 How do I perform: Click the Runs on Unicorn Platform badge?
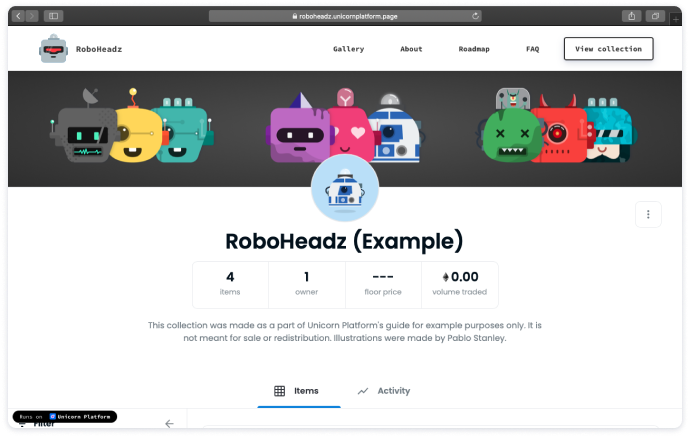65,416
